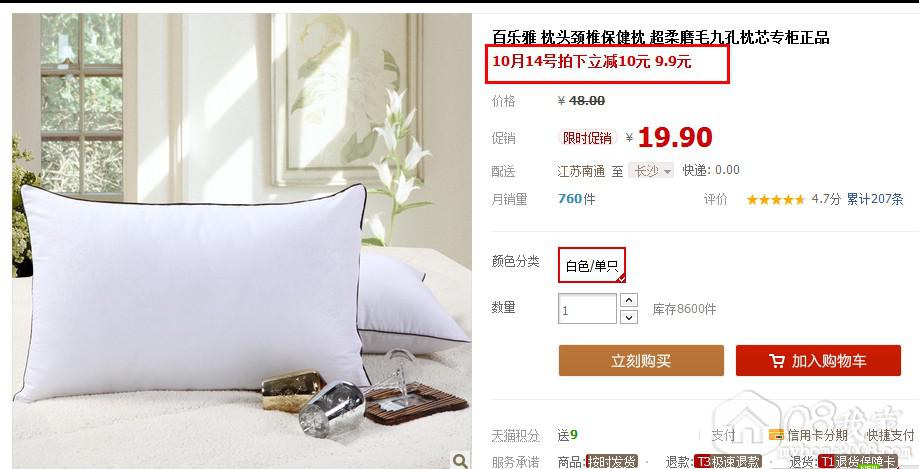Click the 按时发货 service badge
The image size is (919, 469).
[612, 461]
